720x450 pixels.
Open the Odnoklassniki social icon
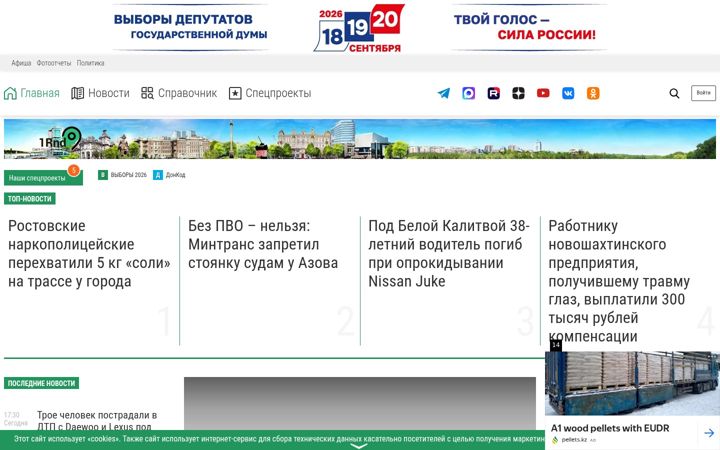tap(593, 93)
